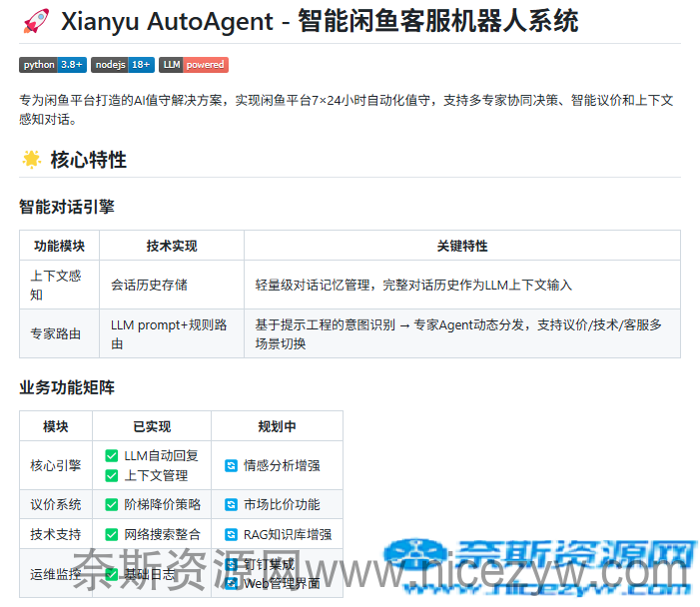
Task: Click the 已实现 column header
Action: pos(152,426)
